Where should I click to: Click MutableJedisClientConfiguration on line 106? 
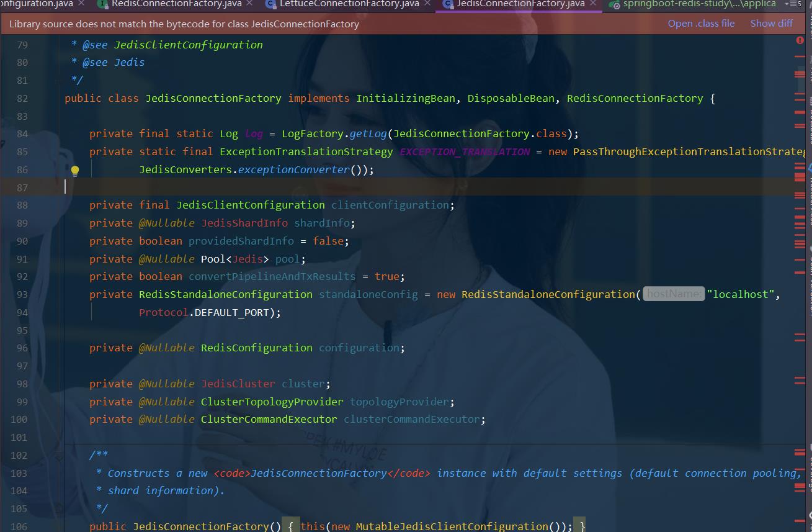pos(452,526)
